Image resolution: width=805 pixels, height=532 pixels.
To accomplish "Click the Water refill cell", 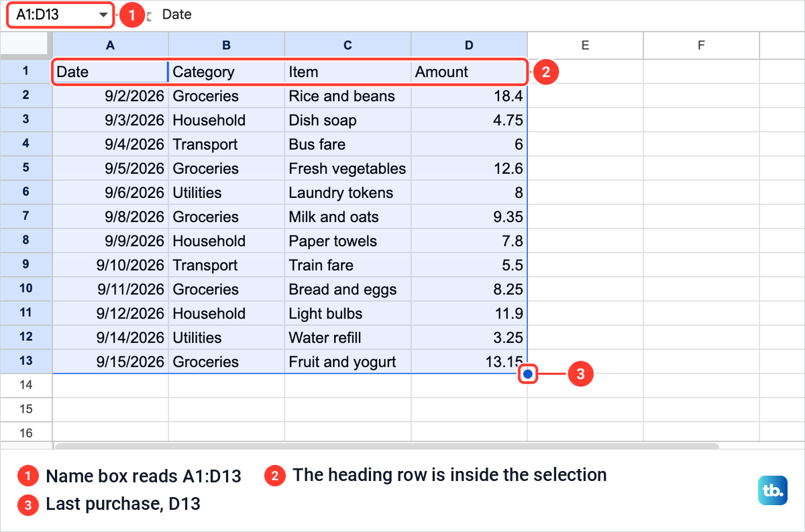I will 348,337.
